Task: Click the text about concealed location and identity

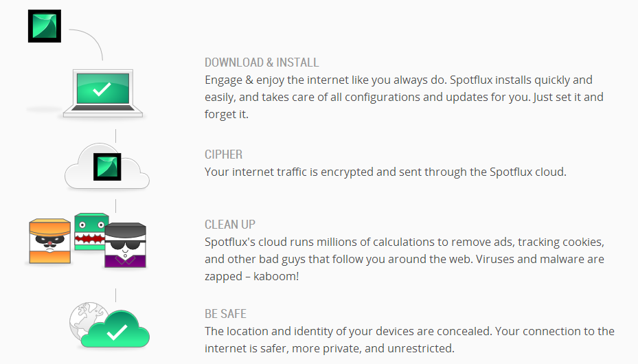Action: [409, 339]
